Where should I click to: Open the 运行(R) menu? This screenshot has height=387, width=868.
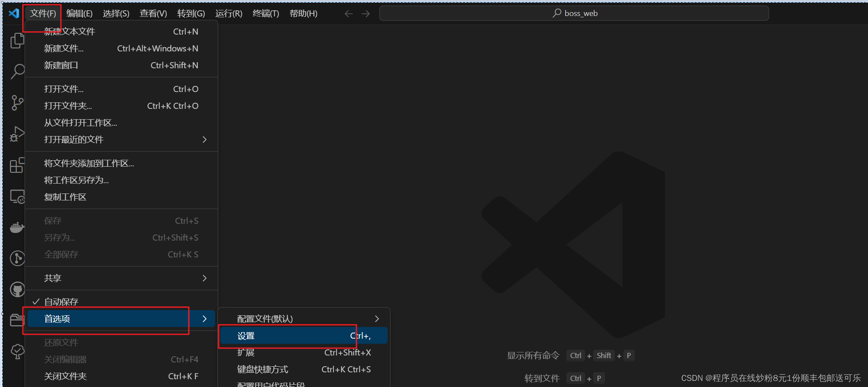[229, 13]
